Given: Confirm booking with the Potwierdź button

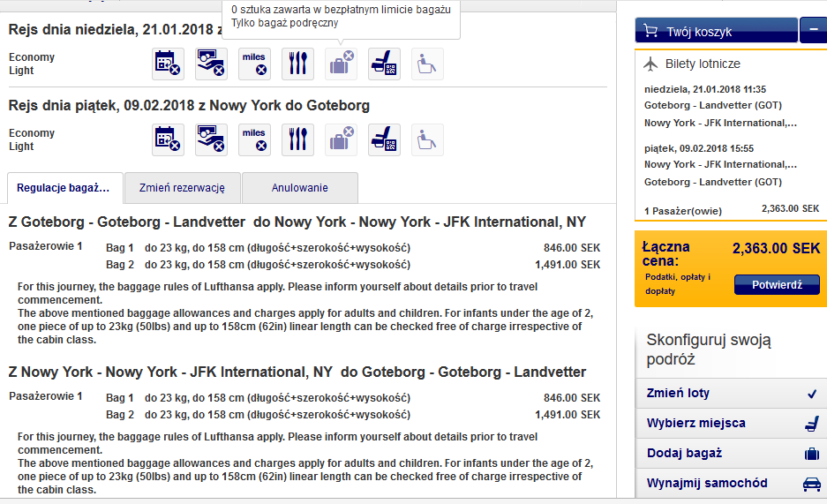Looking at the screenshot, I should tap(777, 285).
